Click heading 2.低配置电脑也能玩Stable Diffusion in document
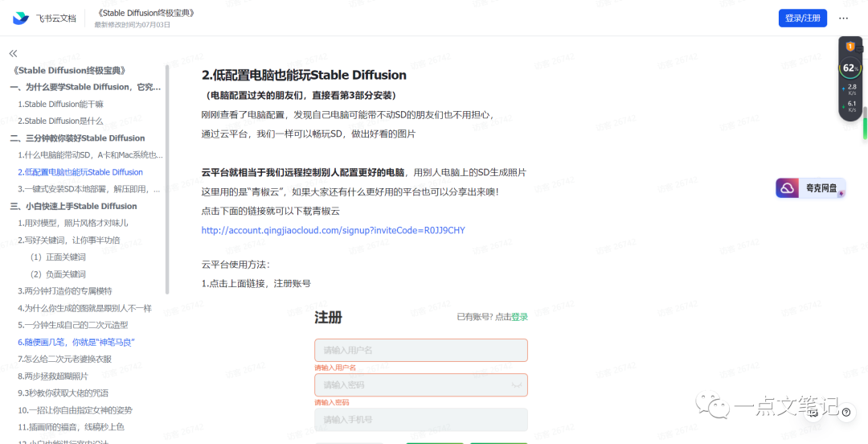Screen dimensions: 868x444 point(304,75)
